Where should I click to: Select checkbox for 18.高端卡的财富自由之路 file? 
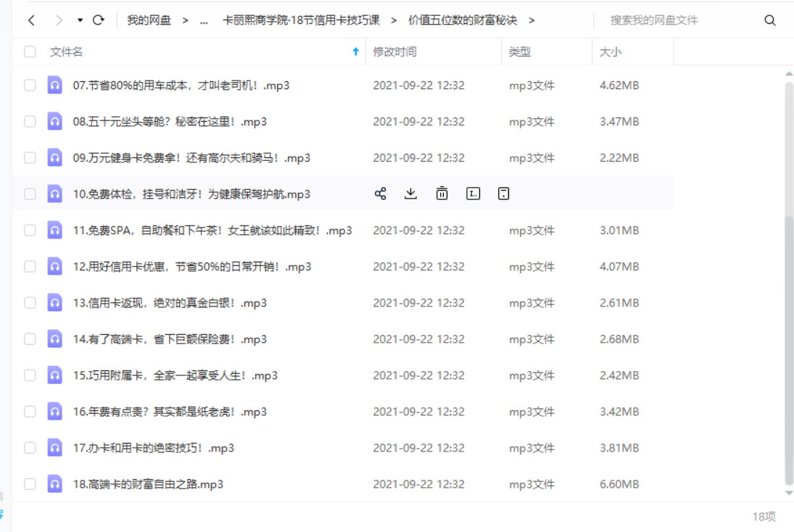pyautogui.click(x=30, y=484)
